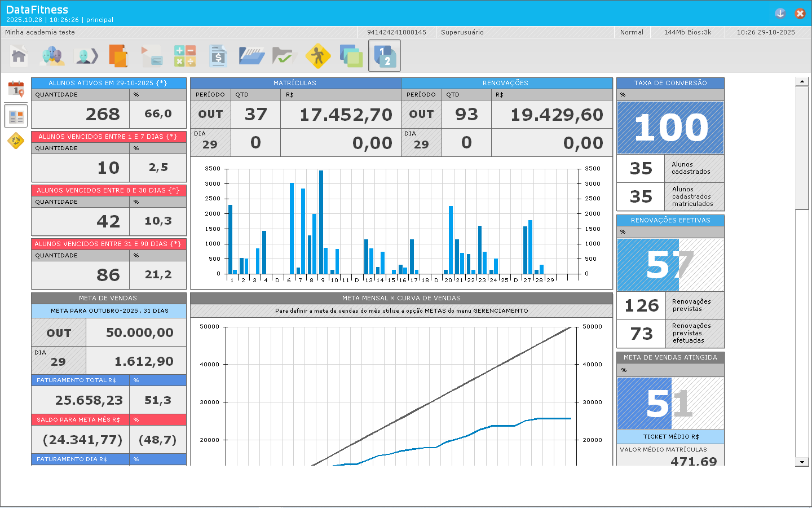Screen dimensions: 812x508
Task: Click the blue open folder icon
Action: (251, 56)
